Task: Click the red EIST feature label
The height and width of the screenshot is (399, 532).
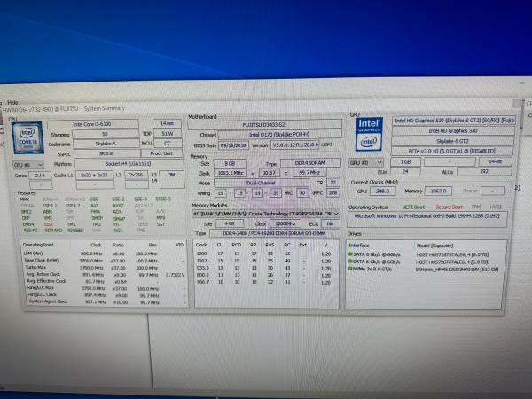Action: click(49, 224)
